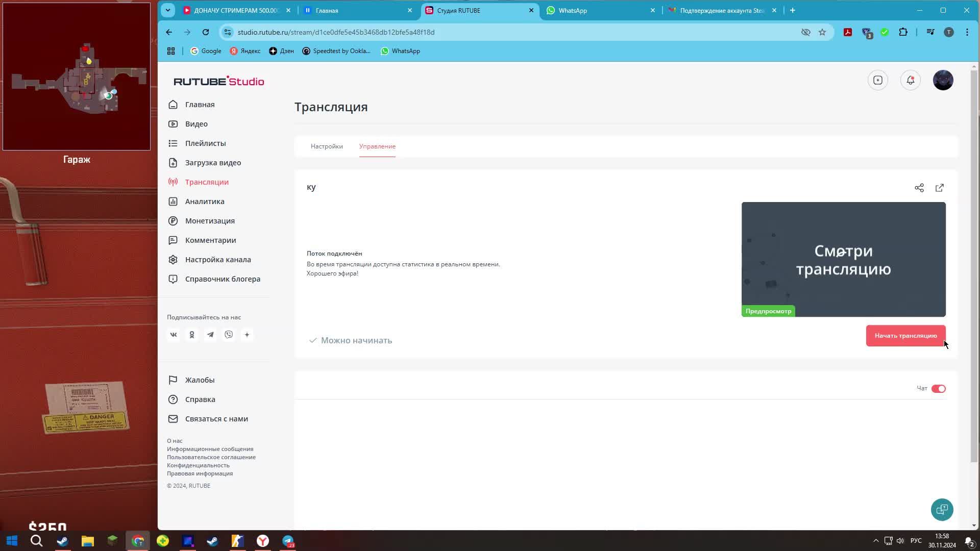
Task: Click the Смотри трансляцию preview thumbnail
Action: point(843,259)
